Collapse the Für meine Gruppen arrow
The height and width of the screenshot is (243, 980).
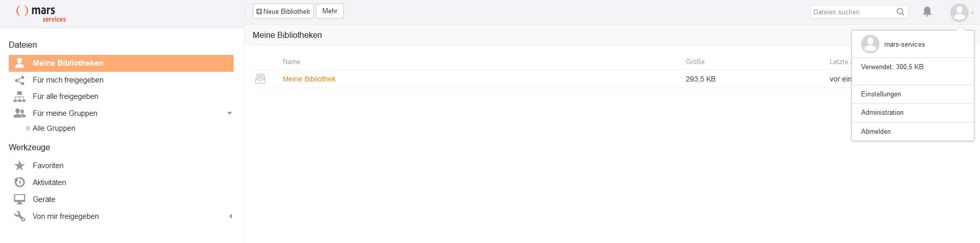point(230,113)
